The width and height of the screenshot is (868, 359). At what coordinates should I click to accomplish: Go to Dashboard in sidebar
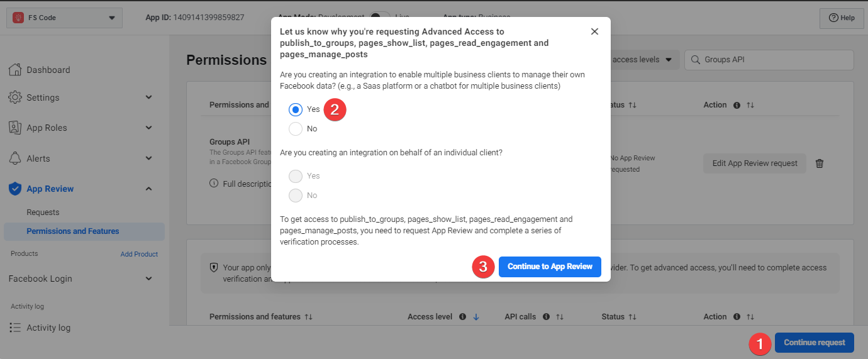point(48,70)
